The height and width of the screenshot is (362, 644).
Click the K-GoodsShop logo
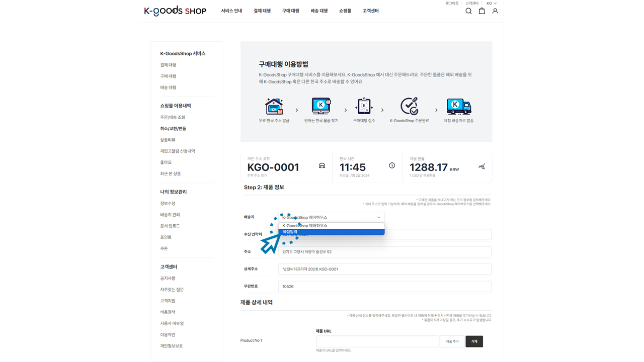[175, 11]
